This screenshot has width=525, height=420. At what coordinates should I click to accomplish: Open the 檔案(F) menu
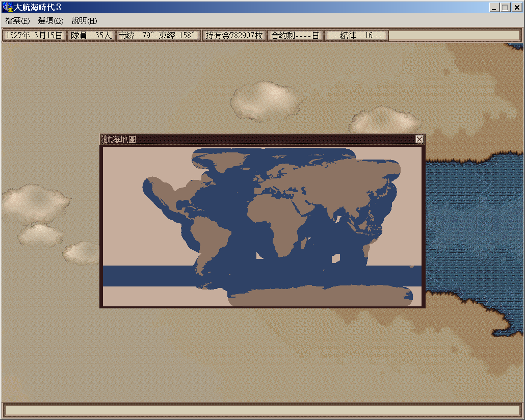pos(17,21)
